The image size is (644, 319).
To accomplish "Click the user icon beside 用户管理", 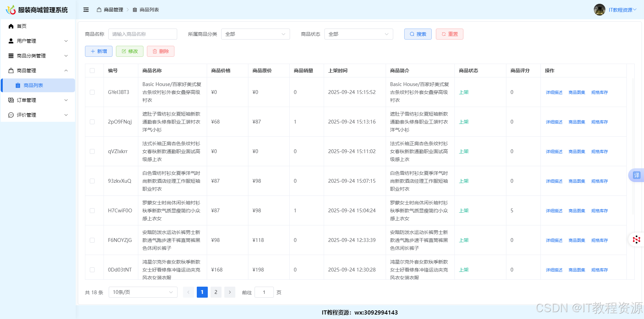I will (11, 41).
